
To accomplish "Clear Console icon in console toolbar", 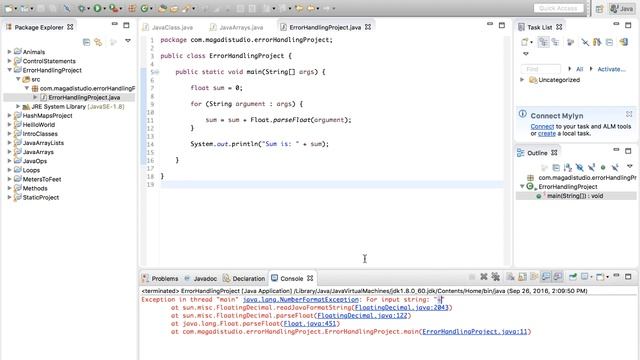I will pyautogui.click(x=510, y=277).
